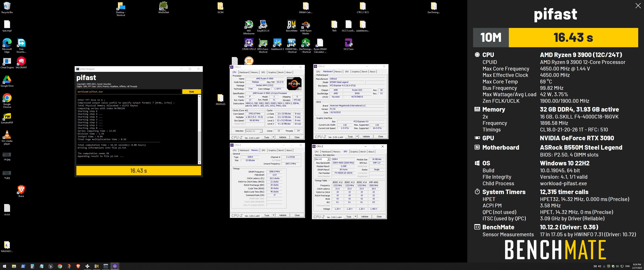Select the Cheat Engine desktop icon
This screenshot has height=270, width=644.
point(7,63)
